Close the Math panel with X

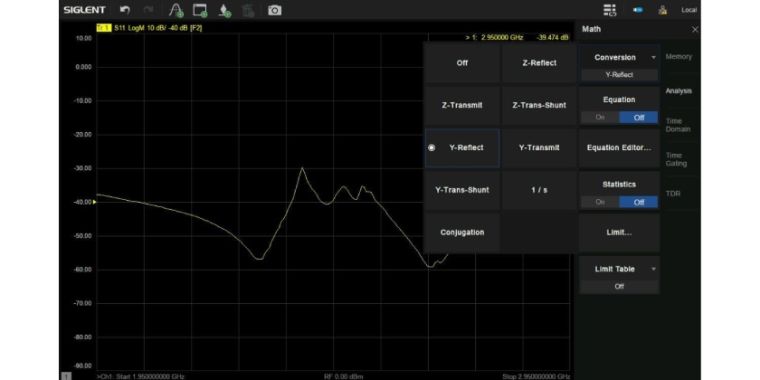(695, 30)
